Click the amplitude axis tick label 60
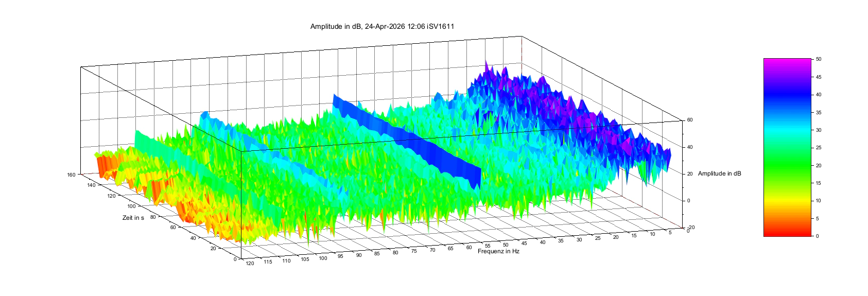 pos(689,120)
